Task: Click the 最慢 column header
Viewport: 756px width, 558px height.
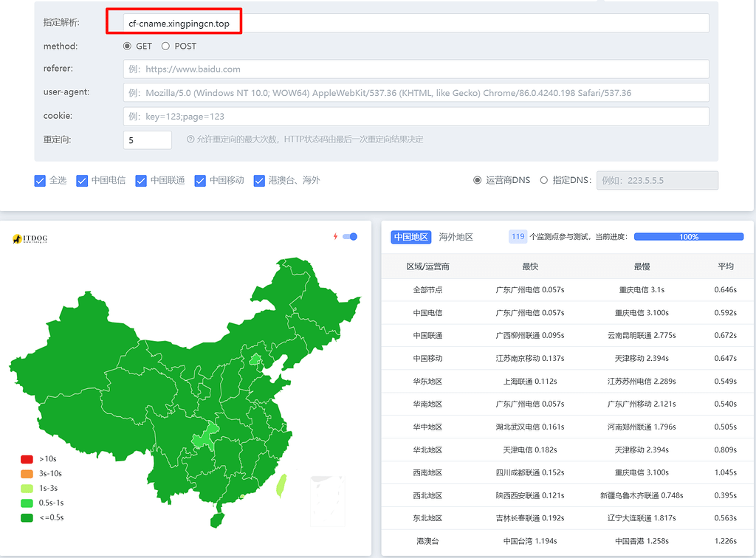Action: tap(642, 266)
